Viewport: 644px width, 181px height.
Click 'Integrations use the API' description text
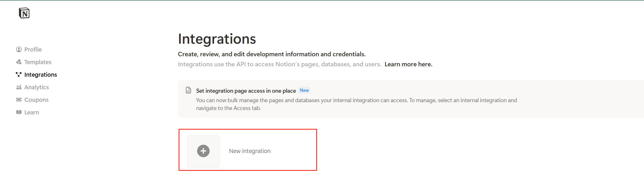[x=280, y=64]
